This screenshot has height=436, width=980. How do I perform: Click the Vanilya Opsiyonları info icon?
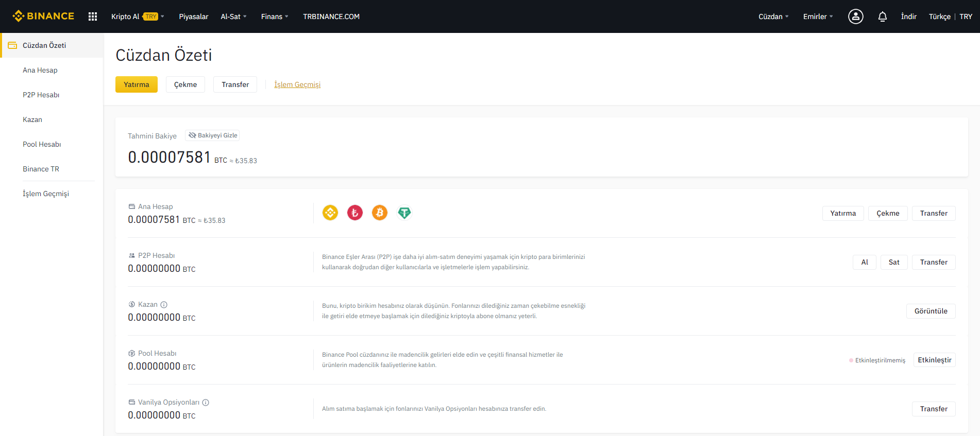pyautogui.click(x=206, y=403)
